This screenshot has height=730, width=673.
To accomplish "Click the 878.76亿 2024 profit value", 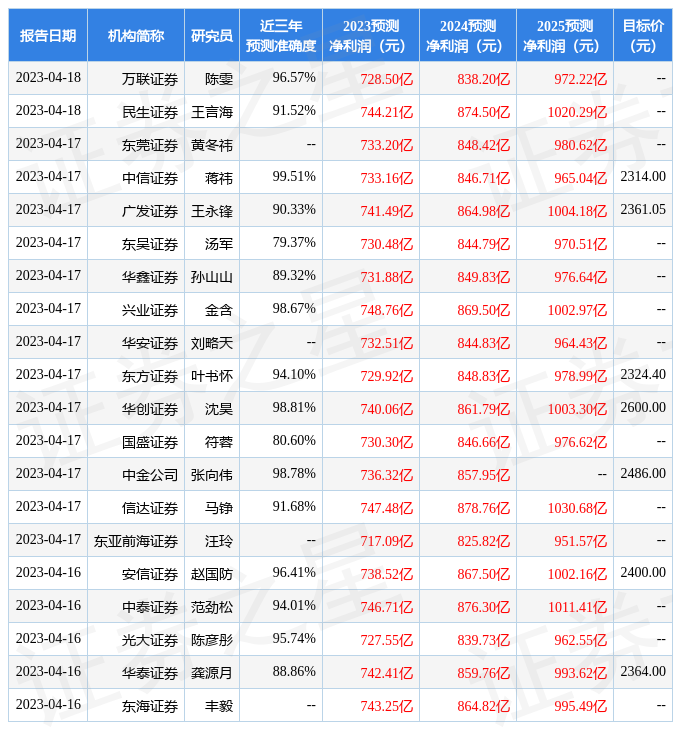I will 484,508.
